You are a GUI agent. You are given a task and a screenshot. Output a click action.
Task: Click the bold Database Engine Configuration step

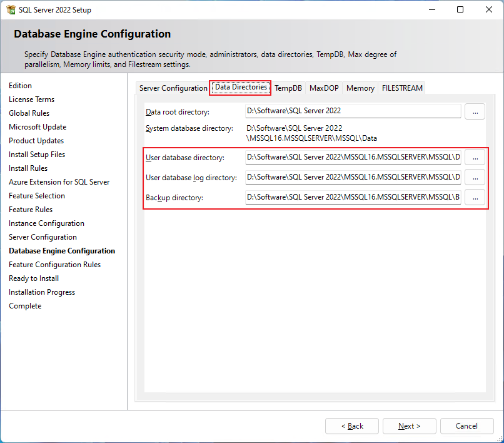(62, 251)
